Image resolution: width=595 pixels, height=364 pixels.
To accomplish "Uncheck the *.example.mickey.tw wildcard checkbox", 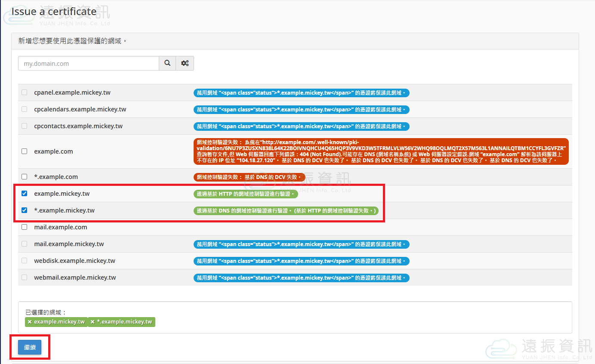I will point(25,210).
